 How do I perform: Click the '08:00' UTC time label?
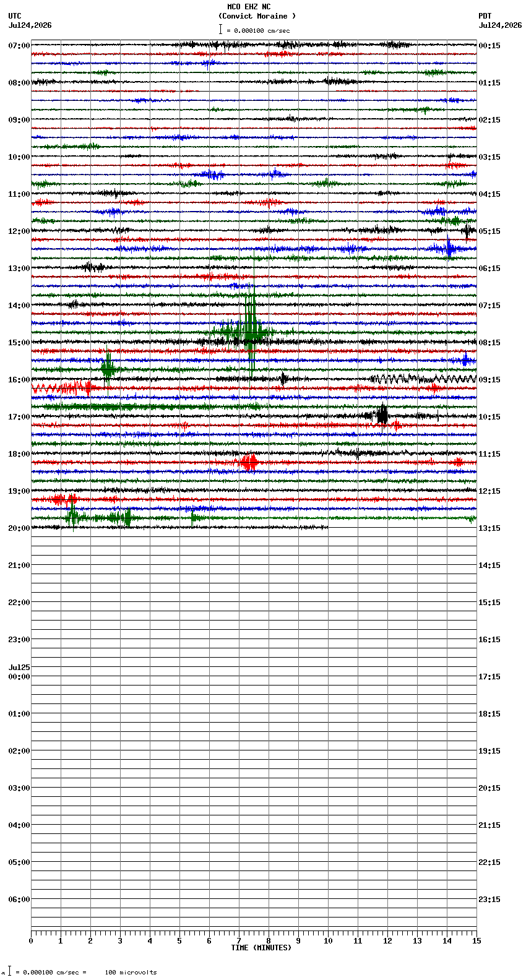[19, 83]
